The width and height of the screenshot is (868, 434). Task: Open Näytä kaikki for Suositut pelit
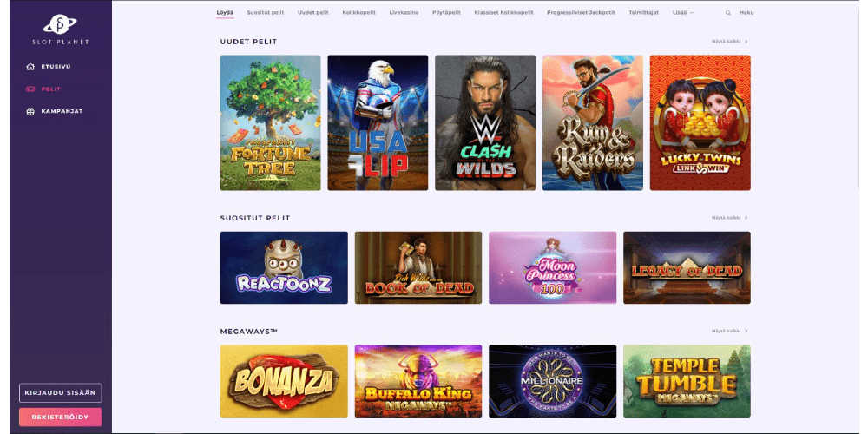click(730, 218)
